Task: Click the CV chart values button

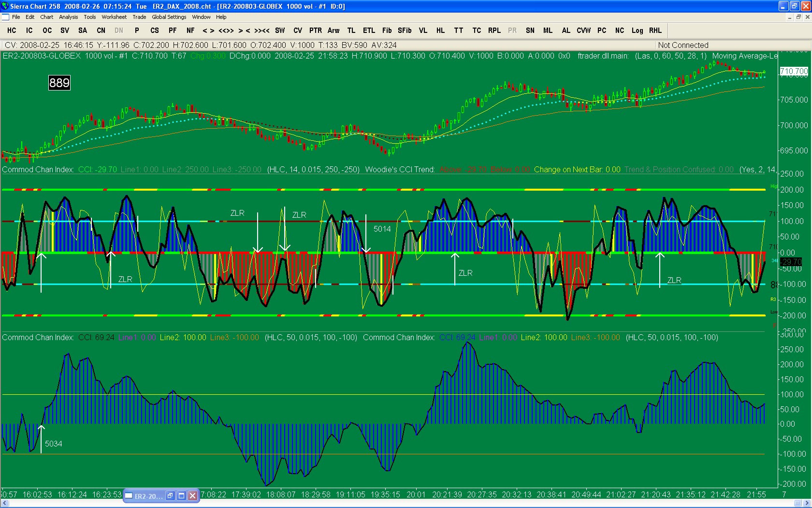Action: pyautogui.click(x=298, y=30)
